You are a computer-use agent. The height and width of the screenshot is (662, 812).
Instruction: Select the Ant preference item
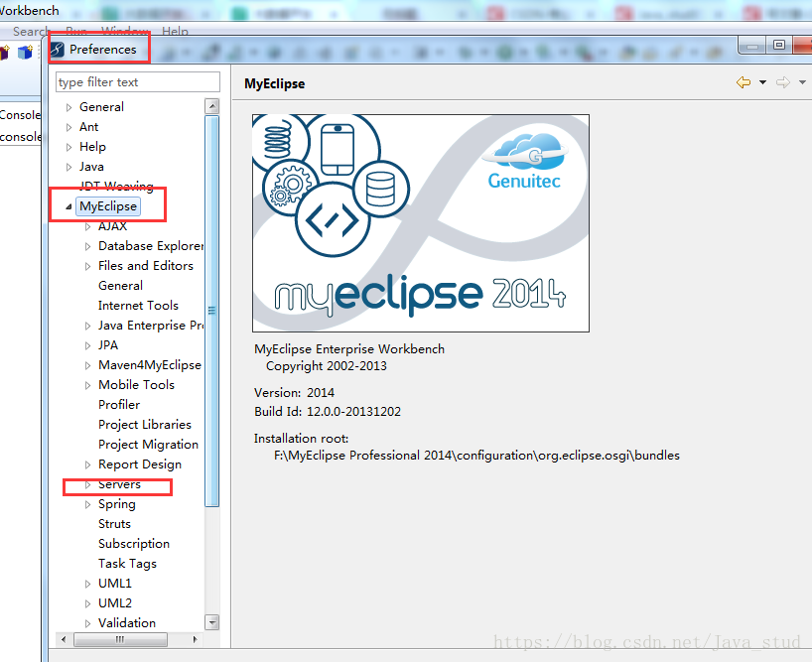88,127
